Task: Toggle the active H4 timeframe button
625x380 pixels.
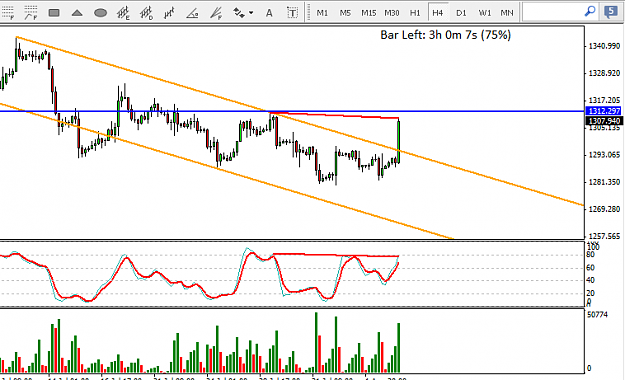Action: point(438,13)
